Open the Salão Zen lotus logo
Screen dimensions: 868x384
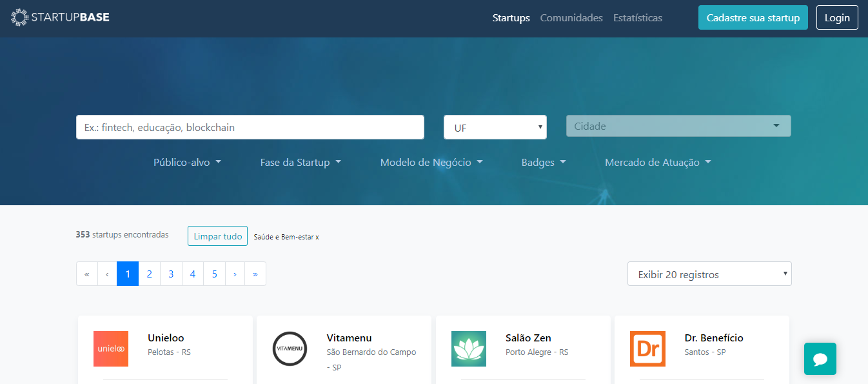(x=469, y=349)
